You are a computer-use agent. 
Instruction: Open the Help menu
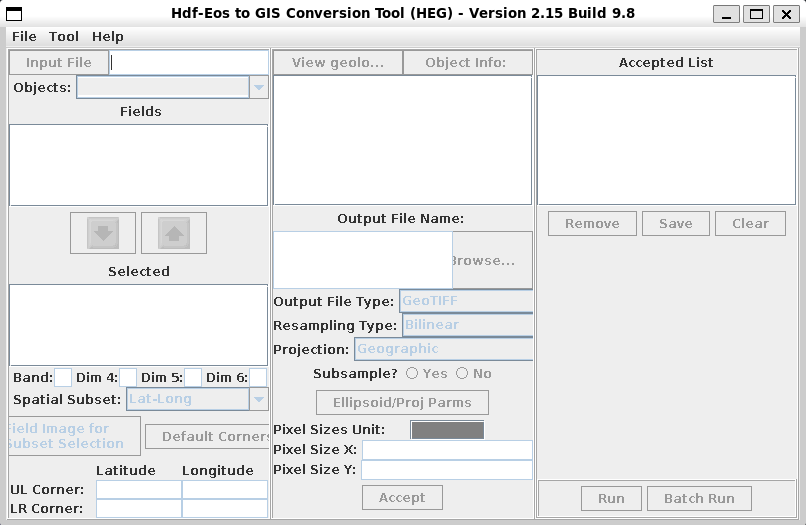click(107, 37)
